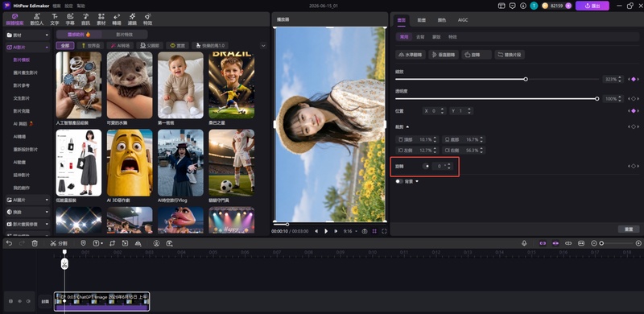The image size is (644, 314).
Task: Open the 濾鏡 filters tool
Action: click(132, 19)
